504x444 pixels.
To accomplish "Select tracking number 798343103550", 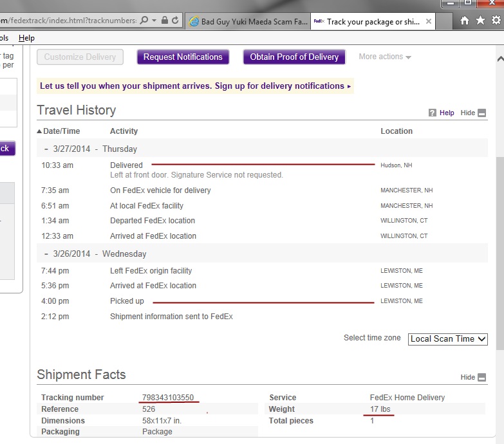I will (x=168, y=398).
